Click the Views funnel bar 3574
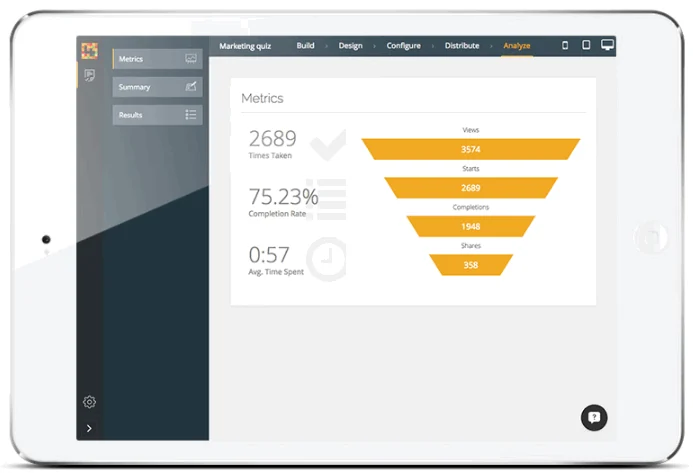This screenshot has width=693, height=473. 471,149
